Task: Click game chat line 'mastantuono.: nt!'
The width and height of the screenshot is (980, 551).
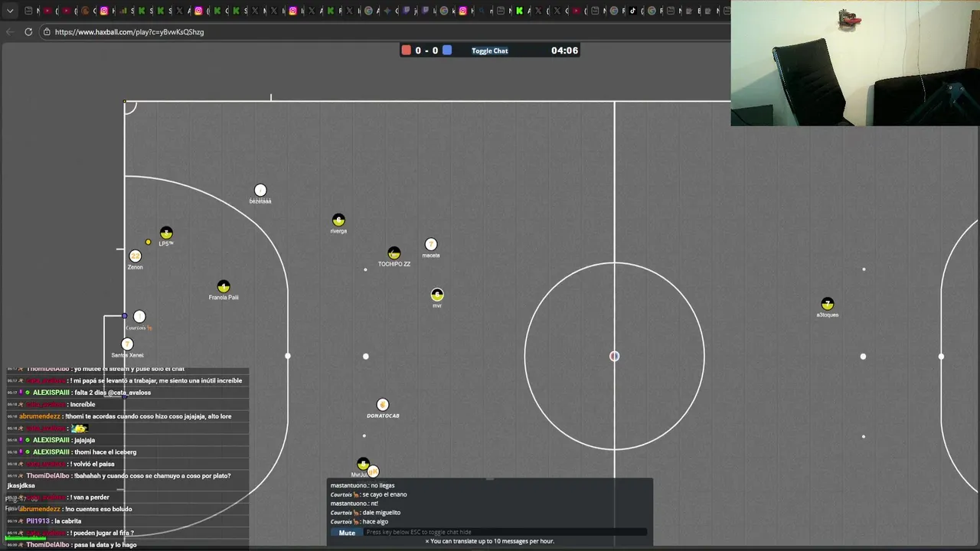Action: click(354, 504)
